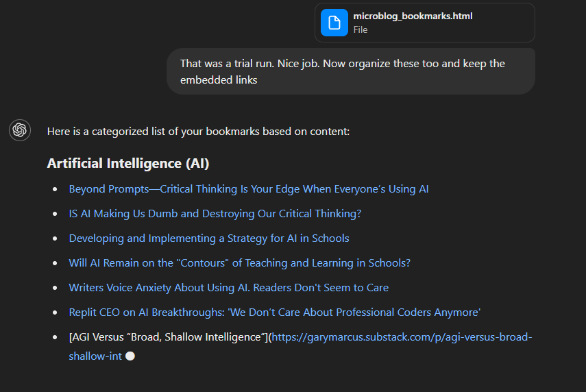Open the garymarcus.substack.com URL link
The width and height of the screenshot is (586, 392).
tap(402, 337)
